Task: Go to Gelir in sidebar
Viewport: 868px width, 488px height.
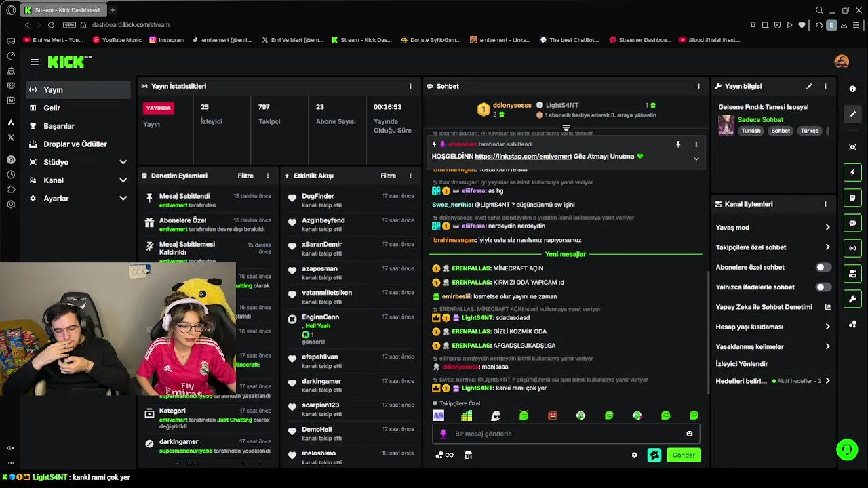Action: pyautogui.click(x=79, y=108)
